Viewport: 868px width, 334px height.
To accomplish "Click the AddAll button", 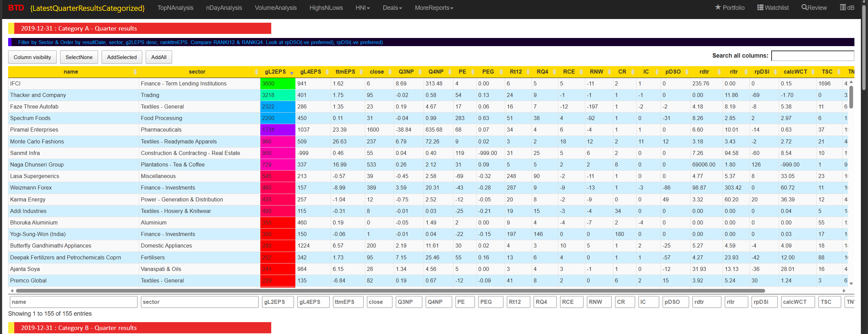I will (x=159, y=57).
